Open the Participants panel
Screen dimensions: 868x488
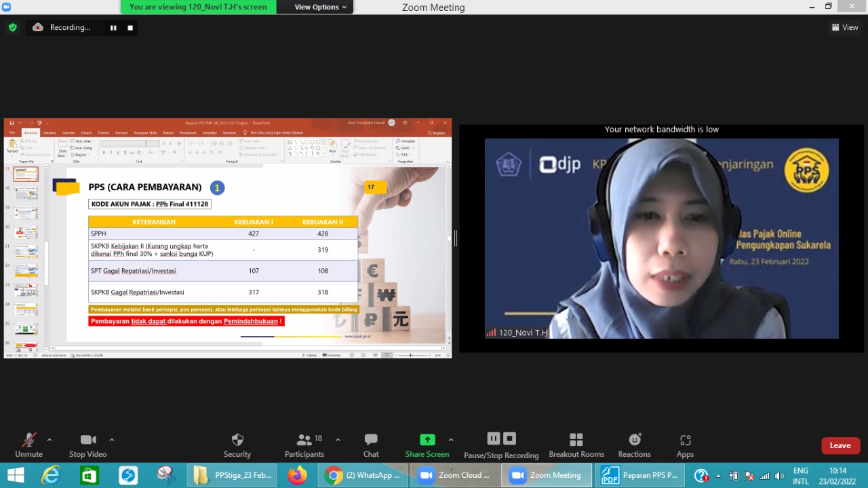point(304,445)
